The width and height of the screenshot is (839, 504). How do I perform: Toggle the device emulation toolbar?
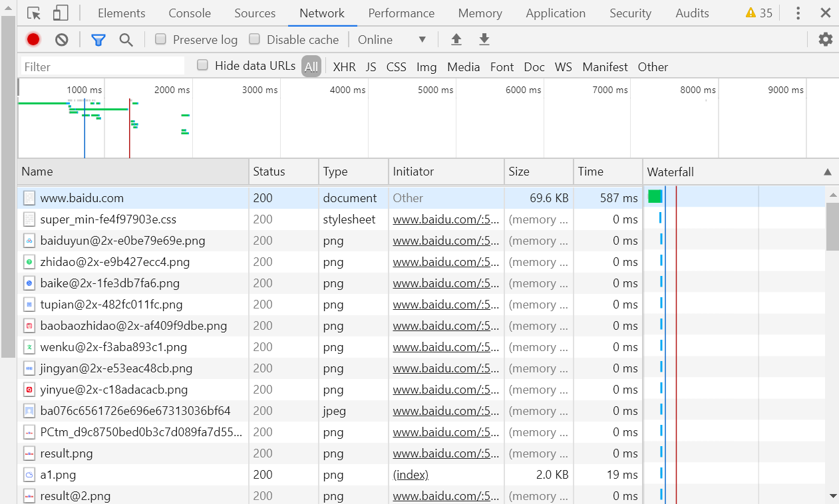(x=59, y=13)
